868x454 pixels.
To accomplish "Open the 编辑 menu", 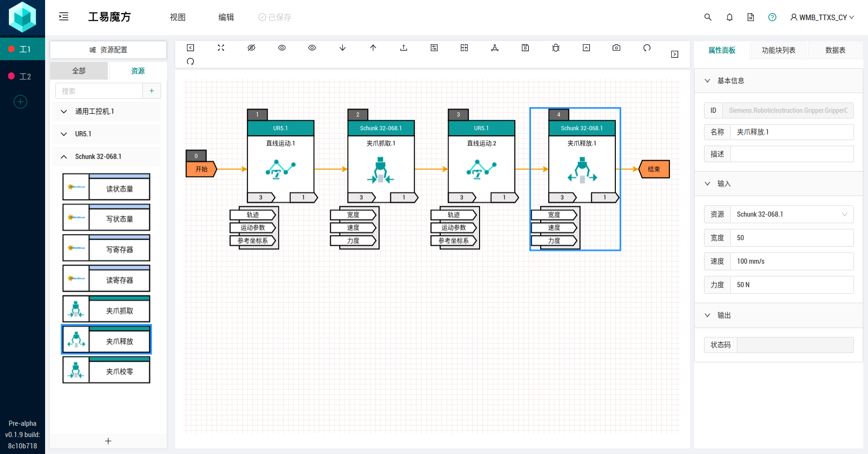I will [226, 17].
